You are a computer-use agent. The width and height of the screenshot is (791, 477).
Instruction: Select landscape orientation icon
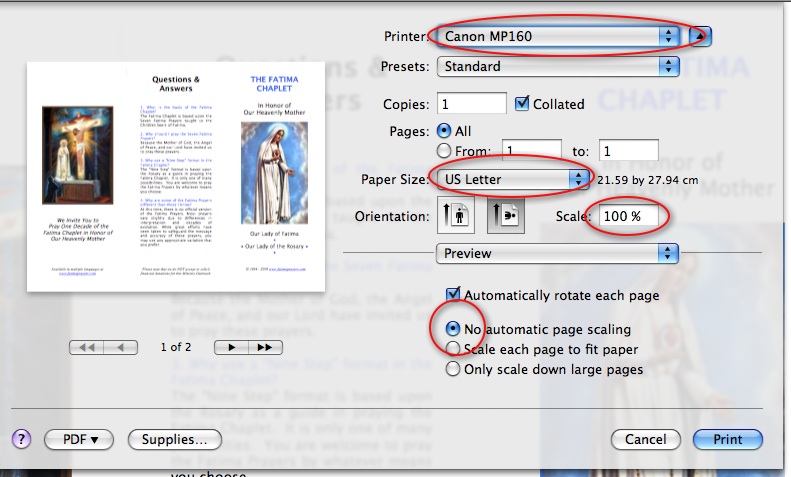506,215
